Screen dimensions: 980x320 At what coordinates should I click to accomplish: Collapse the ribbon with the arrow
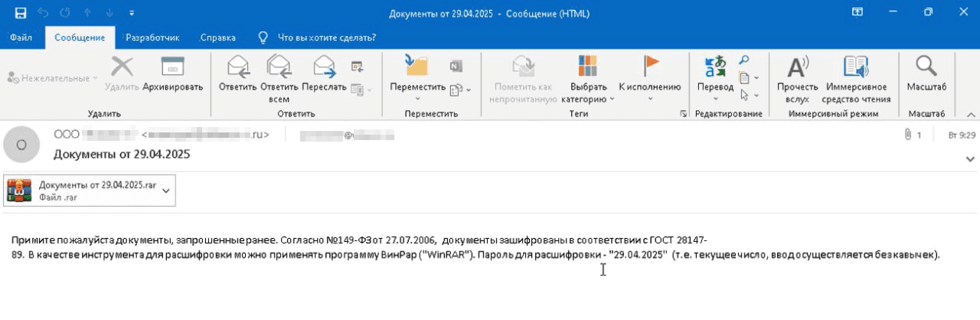tap(970, 114)
